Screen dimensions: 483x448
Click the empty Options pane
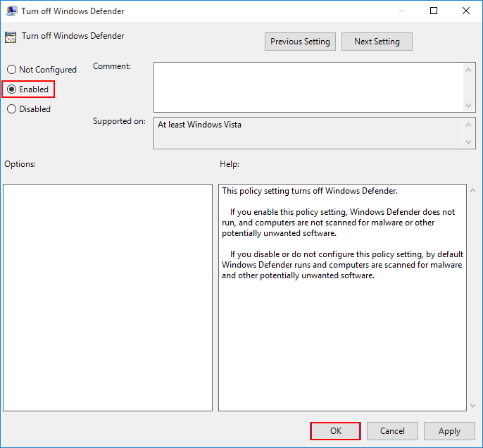(x=108, y=297)
